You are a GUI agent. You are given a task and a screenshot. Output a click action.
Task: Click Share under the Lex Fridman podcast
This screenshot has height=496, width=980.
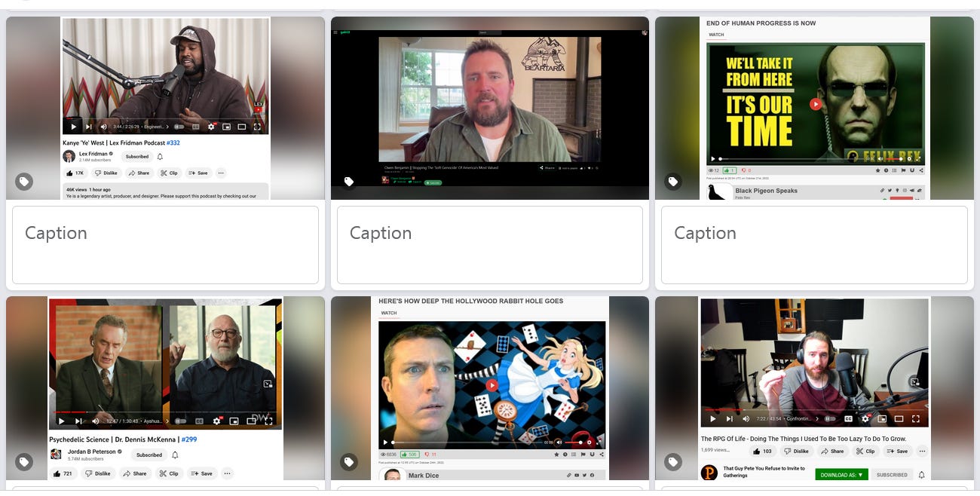point(139,173)
